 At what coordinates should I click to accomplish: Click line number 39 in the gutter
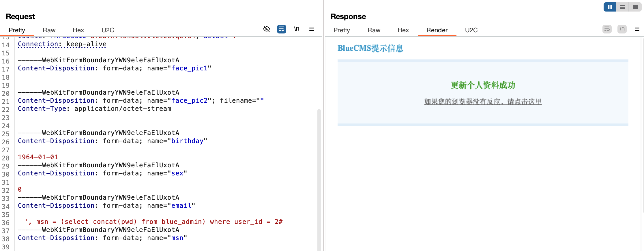pos(6,247)
